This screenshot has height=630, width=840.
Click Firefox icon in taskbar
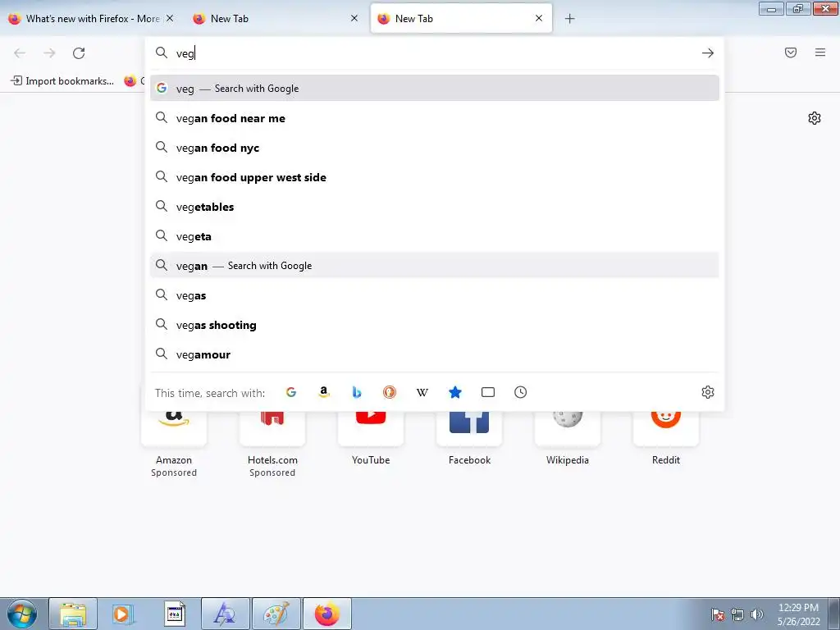[326, 614]
